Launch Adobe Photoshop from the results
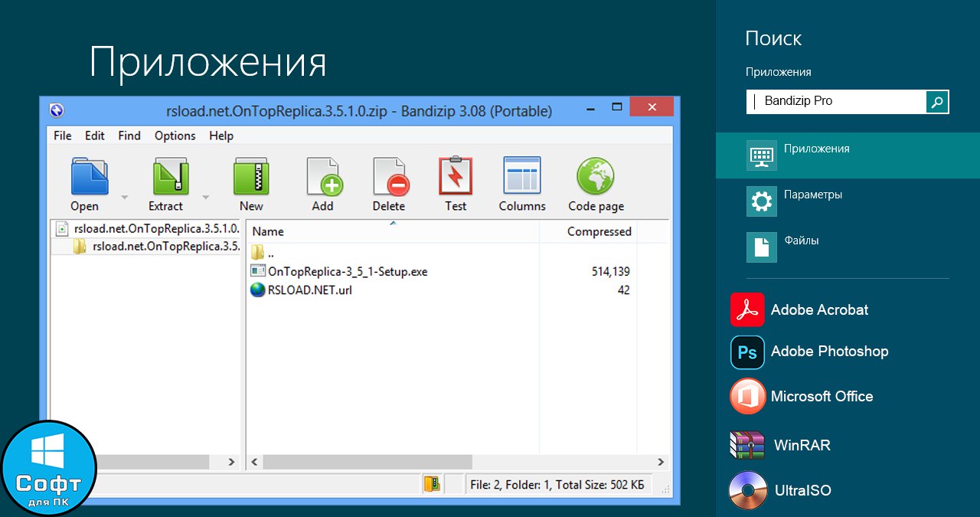The height and width of the screenshot is (517, 980). (810, 352)
